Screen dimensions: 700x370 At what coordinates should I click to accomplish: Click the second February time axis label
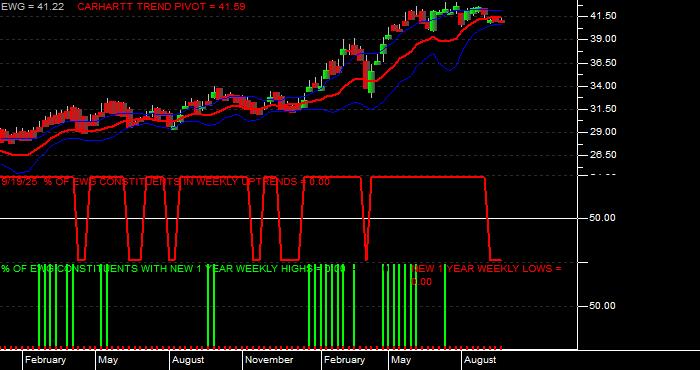(x=345, y=360)
